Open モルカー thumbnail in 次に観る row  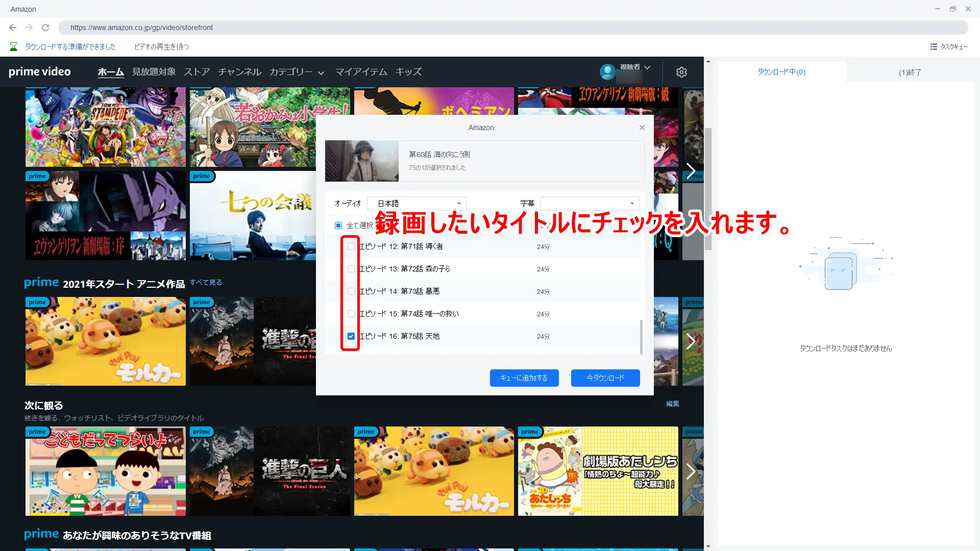pos(434,471)
